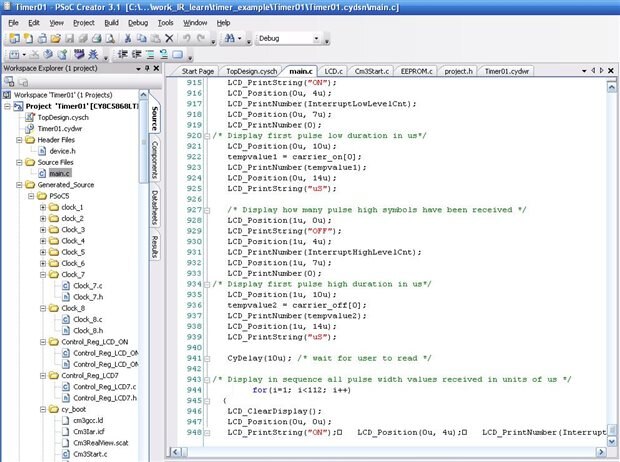620x462 pixels.
Task: Click the Undo arrow icon
Action: pyautogui.click(x=187, y=38)
